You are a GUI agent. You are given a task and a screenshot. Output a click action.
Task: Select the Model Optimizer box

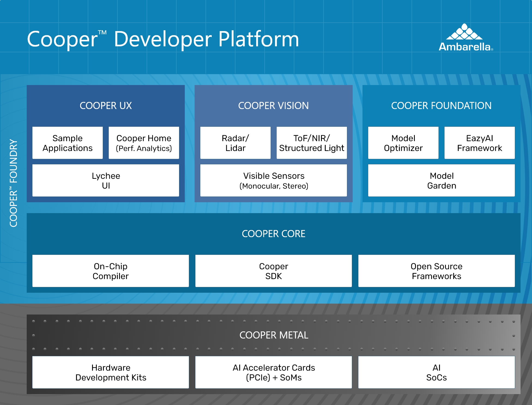[x=403, y=143]
